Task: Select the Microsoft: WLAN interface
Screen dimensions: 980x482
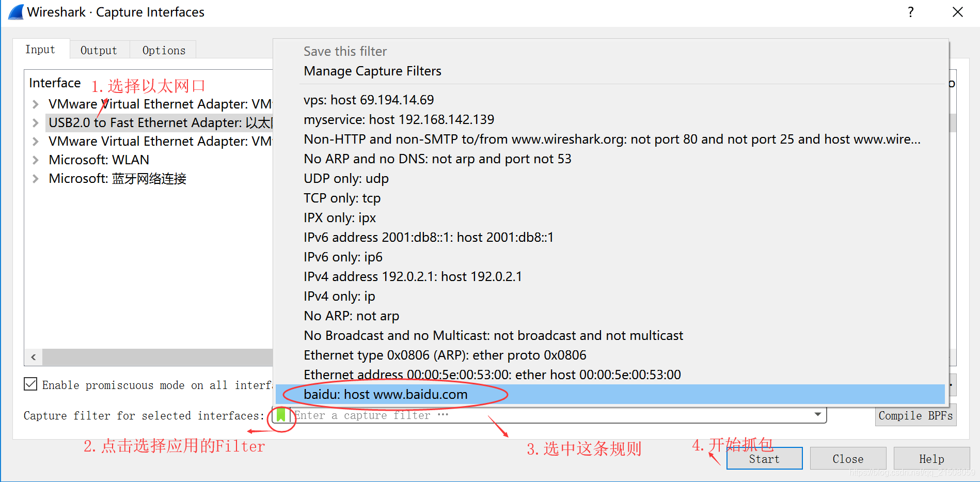Action: (99, 160)
